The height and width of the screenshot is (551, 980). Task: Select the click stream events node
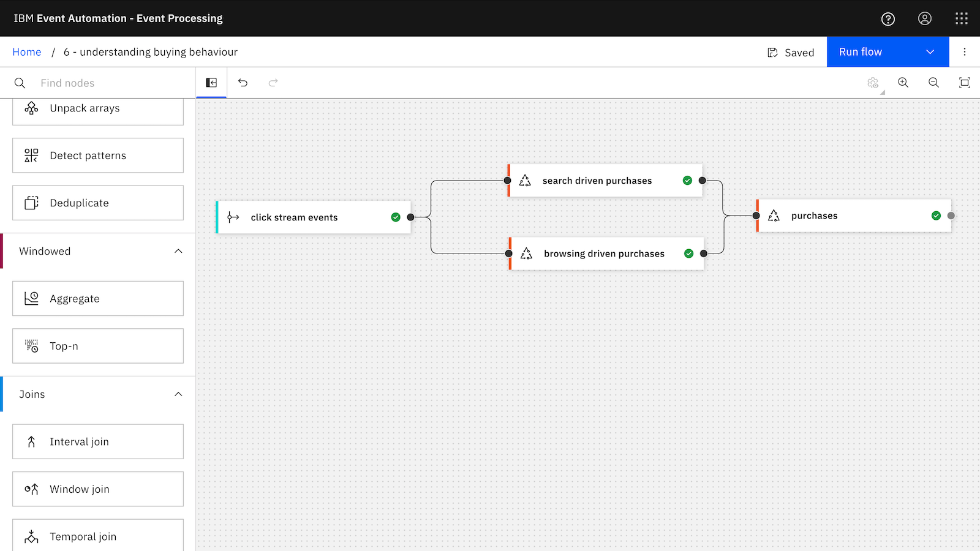click(x=313, y=217)
